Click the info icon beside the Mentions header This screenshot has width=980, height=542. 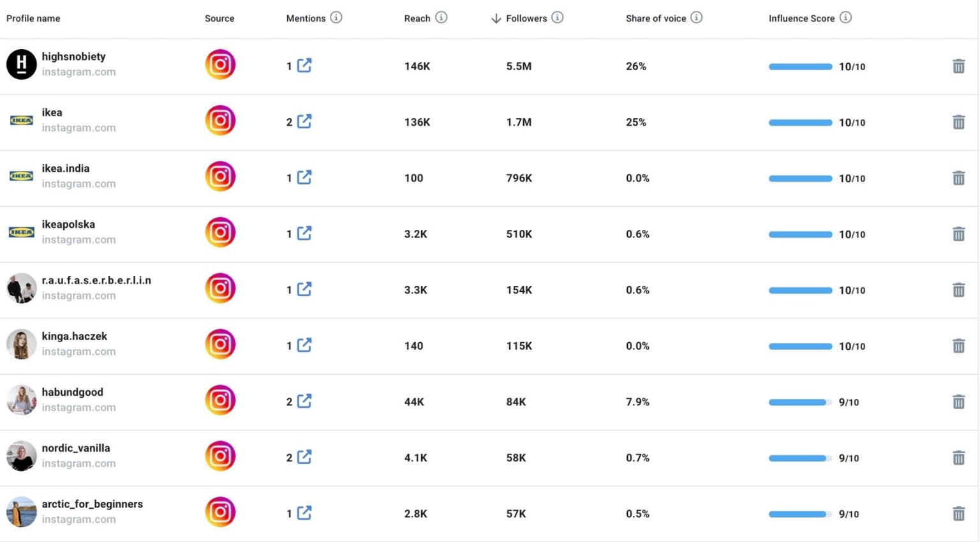[x=336, y=18]
